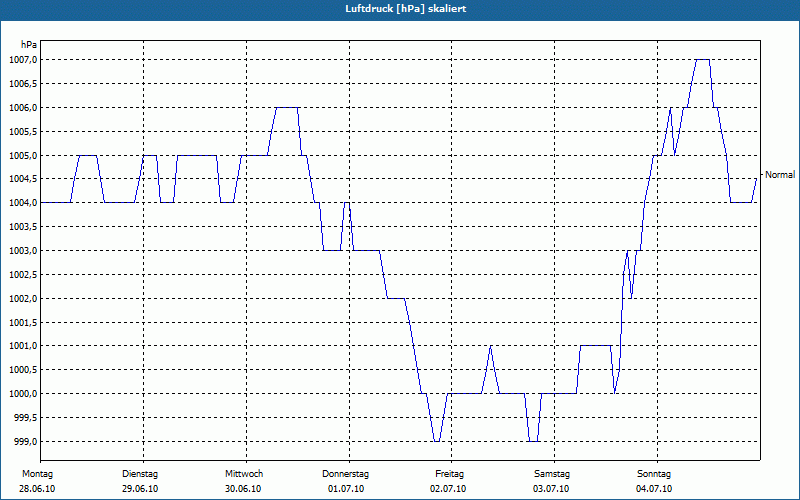Click the title 'Luftdruck [hPa] skaliert'

point(406,9)
